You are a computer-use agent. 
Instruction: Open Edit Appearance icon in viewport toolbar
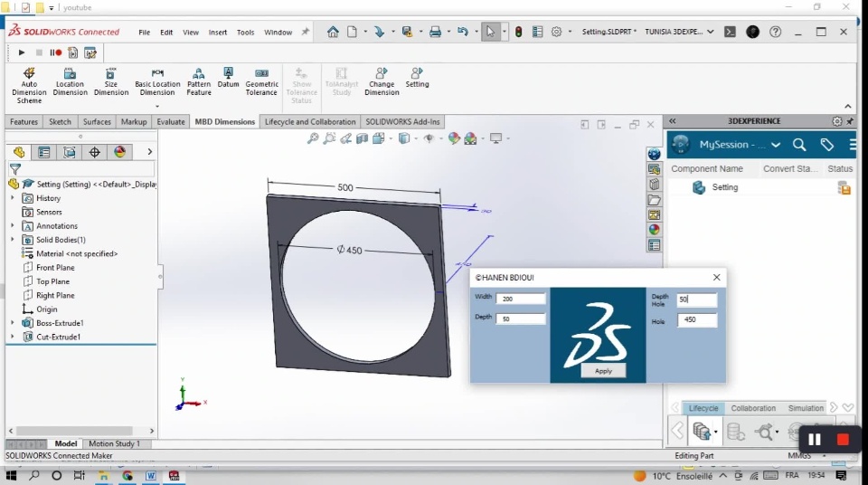454,138
